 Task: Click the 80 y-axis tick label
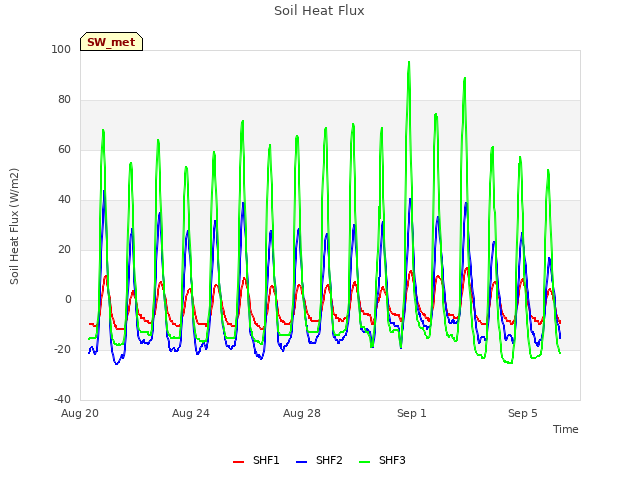[64, 100]
